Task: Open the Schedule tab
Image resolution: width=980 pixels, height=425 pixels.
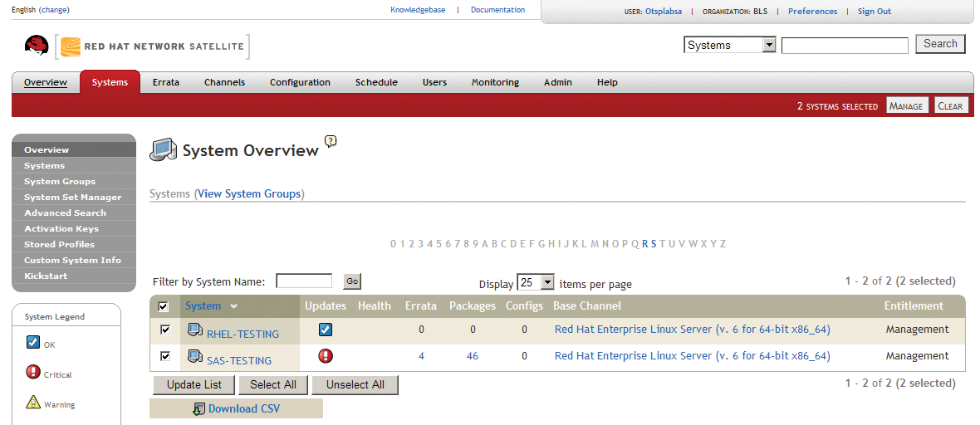Action: click(376, 82)
